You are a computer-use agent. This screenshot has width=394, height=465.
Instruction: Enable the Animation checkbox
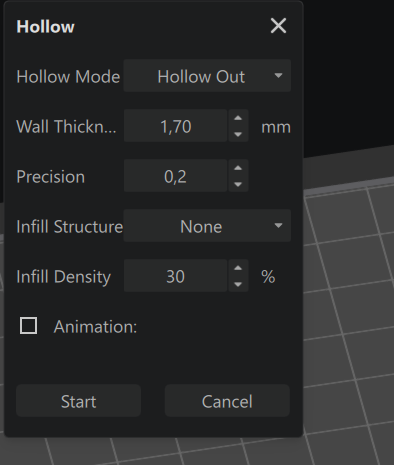pos(28,326)
